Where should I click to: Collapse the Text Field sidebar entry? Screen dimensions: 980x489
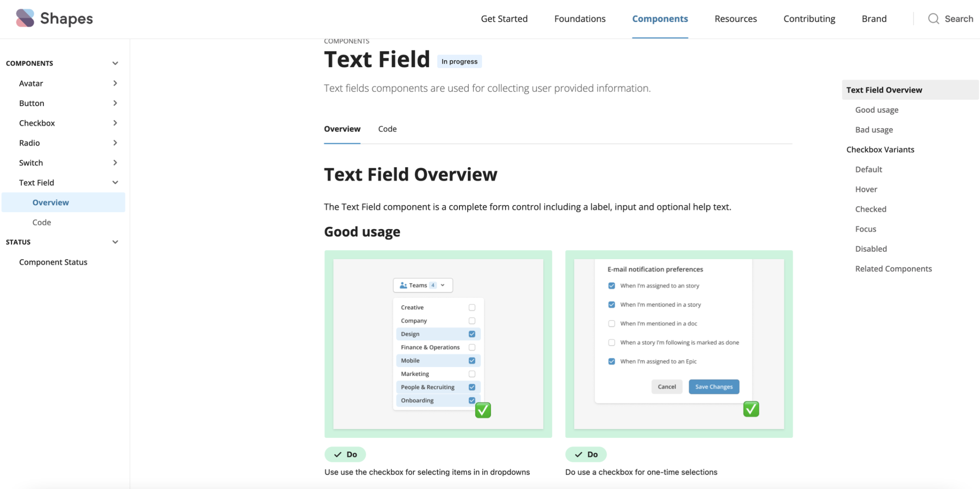115,182
